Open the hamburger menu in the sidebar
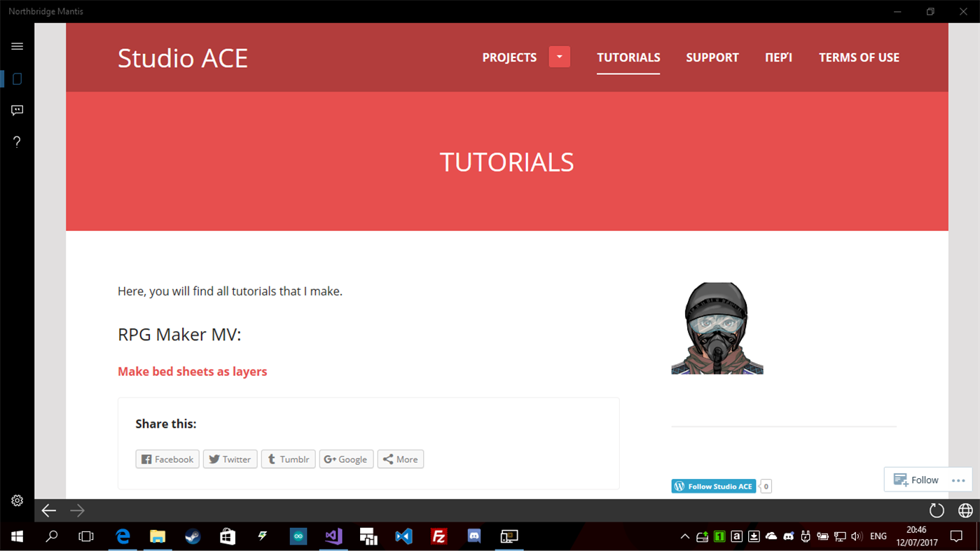 [17, 46]
